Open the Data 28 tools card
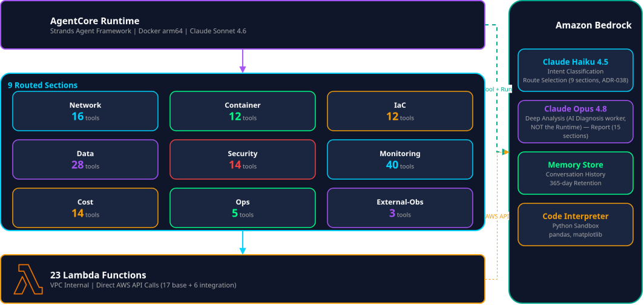Viewport: 644px width, 305px height. pyautogui.click(x=85, y=159)
